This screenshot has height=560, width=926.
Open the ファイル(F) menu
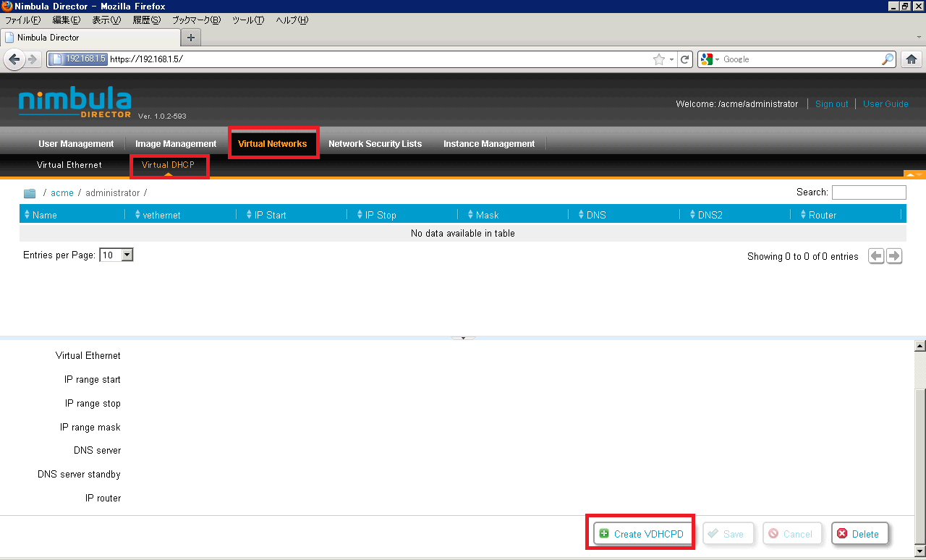(x=23, y=20)
